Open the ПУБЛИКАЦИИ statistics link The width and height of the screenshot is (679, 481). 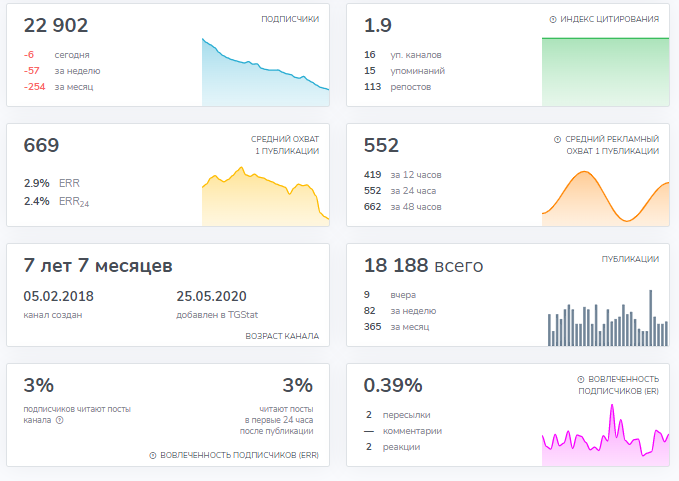pyautogui.click(x=629, y=259)
